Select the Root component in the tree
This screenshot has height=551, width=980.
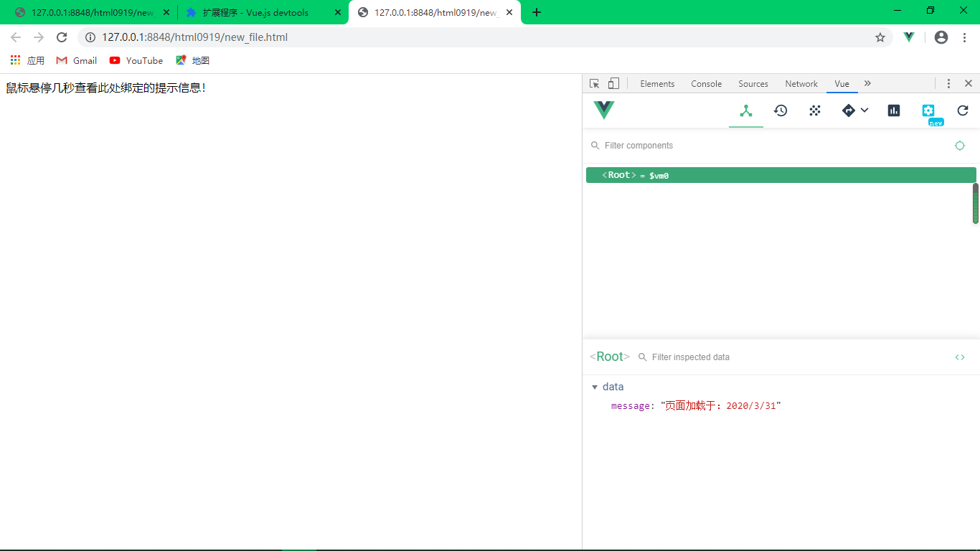[619, 174]
